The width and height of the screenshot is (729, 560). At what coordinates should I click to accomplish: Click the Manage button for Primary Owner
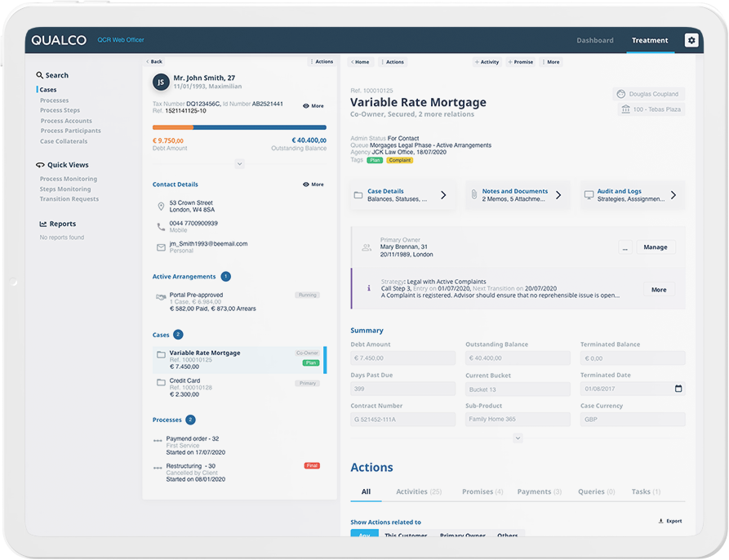[x=656, y=247]
